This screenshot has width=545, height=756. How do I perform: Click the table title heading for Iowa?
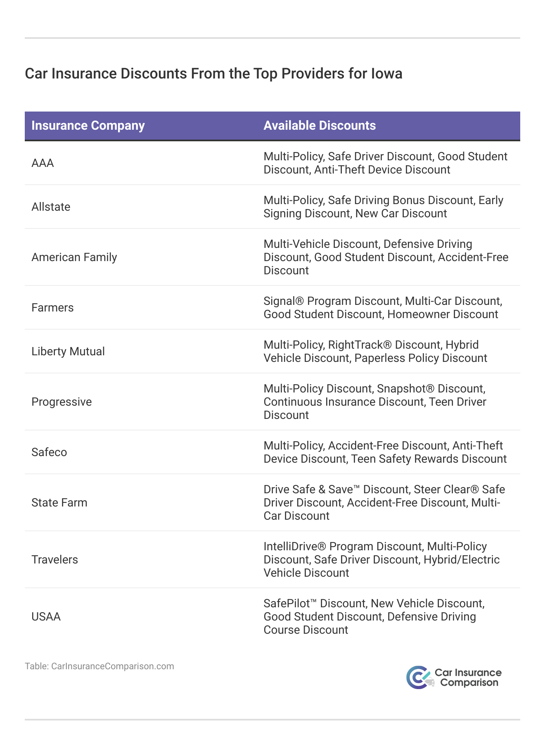click(x=213, y=74)
